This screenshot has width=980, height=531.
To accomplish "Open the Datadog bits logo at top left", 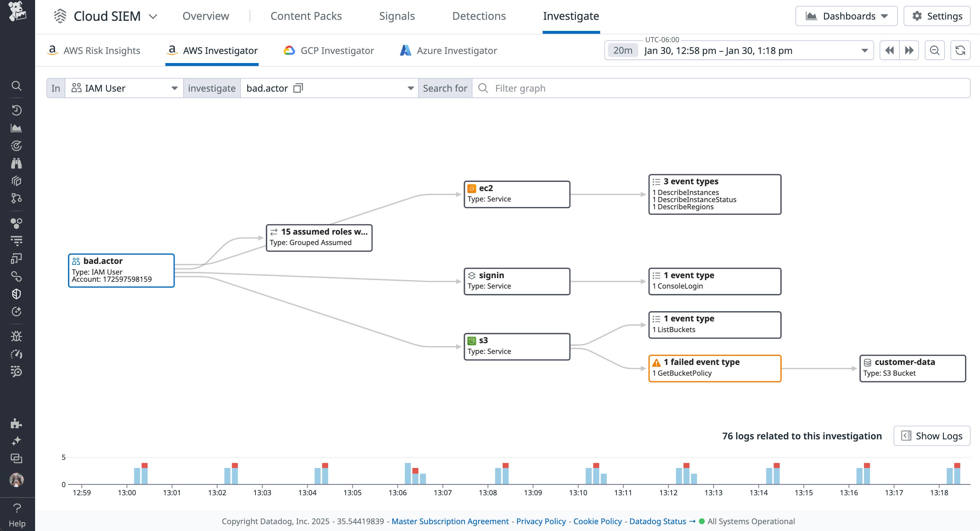I will tap(17, 11).
